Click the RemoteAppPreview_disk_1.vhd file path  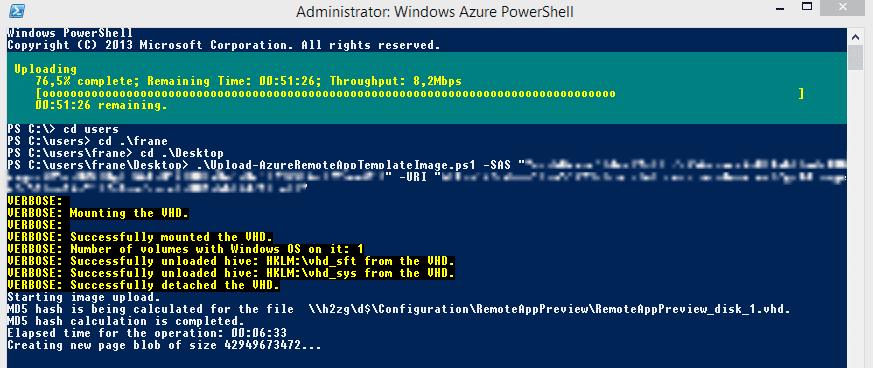click(x=549, y=309)
